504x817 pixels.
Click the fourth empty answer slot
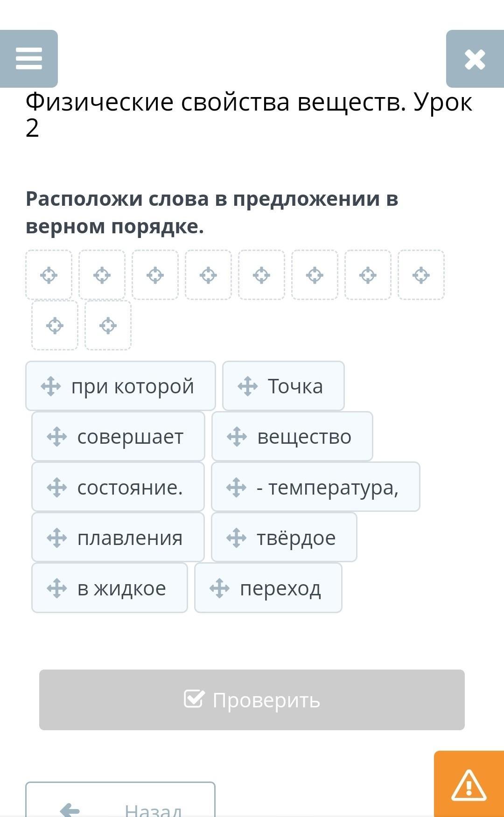pyautogui.click(x=208, y=275)
